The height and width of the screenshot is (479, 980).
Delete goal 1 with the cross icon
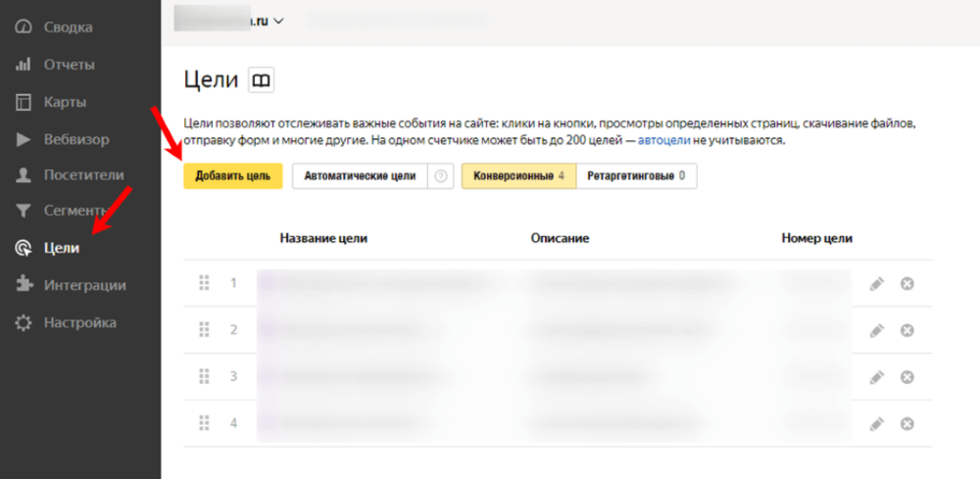tap(907, 283)
